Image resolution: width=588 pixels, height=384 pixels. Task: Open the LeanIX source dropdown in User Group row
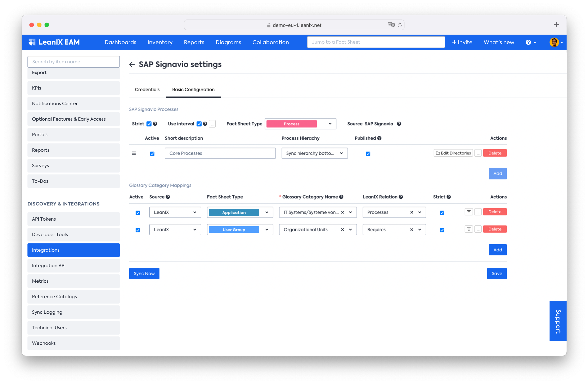coord(175,230)
